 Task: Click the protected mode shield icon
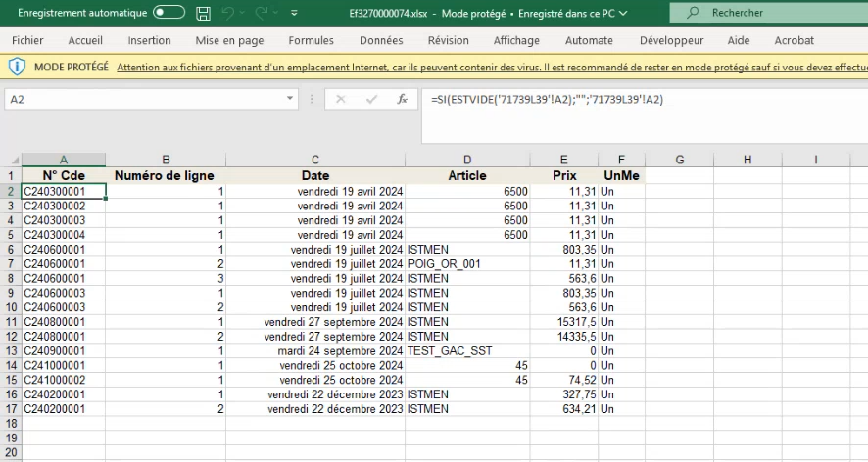point(18,68)
